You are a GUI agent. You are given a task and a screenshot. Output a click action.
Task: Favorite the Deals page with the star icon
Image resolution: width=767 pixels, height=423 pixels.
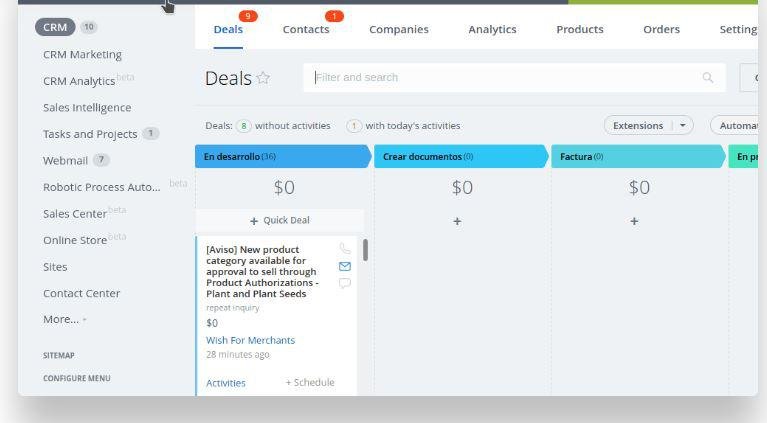click(x=264, y=78)
